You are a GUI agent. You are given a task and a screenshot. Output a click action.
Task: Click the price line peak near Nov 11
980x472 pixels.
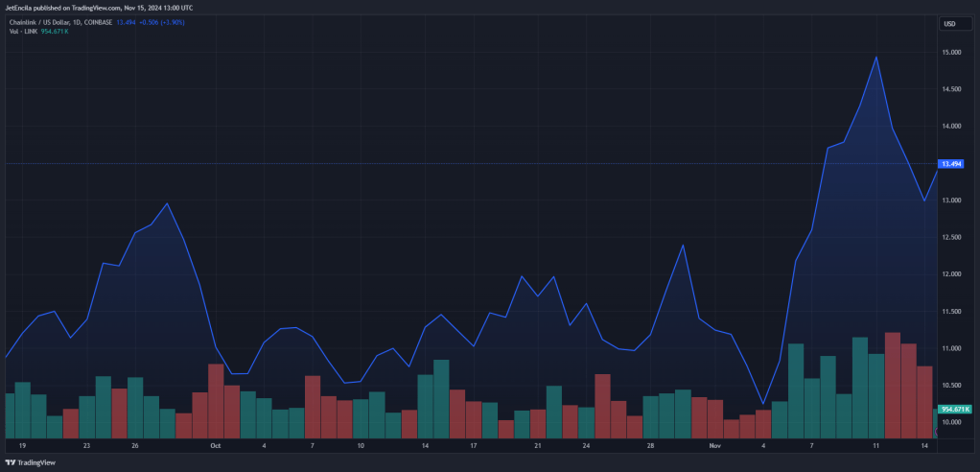click(876, 57)
